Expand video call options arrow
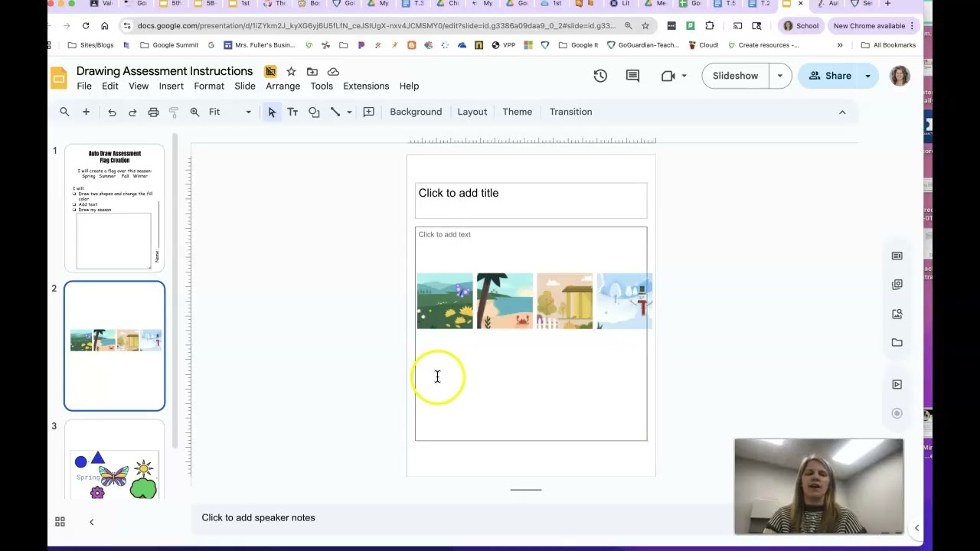980x551 pixels. click(x=684, y=76)
